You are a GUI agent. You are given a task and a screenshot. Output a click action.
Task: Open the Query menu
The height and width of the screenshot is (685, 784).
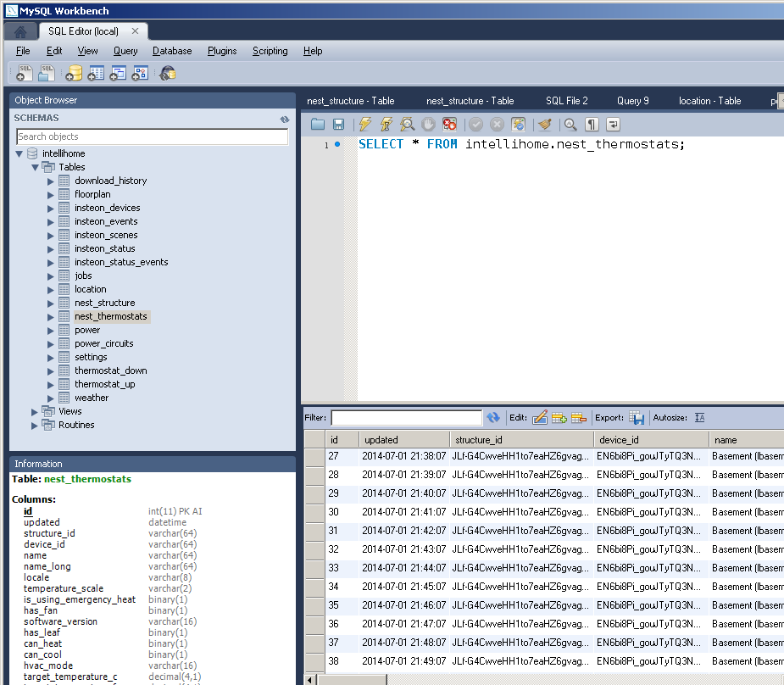click(x=125, y=51)
